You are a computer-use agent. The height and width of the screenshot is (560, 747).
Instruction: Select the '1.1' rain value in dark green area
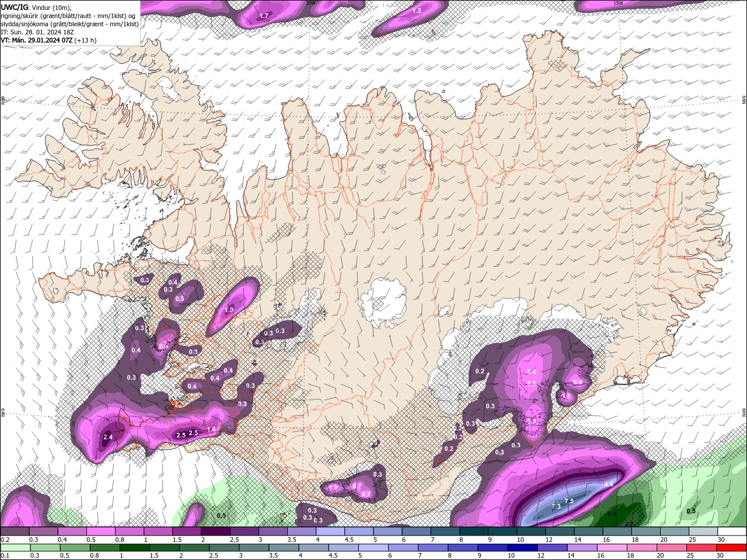[612, 514]
